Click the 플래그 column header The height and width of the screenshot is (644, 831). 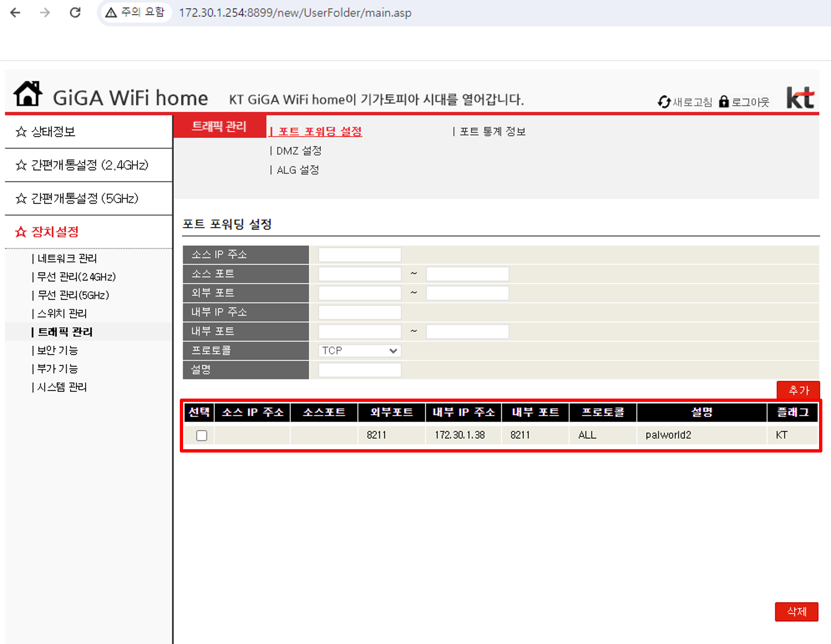point(793,412)
